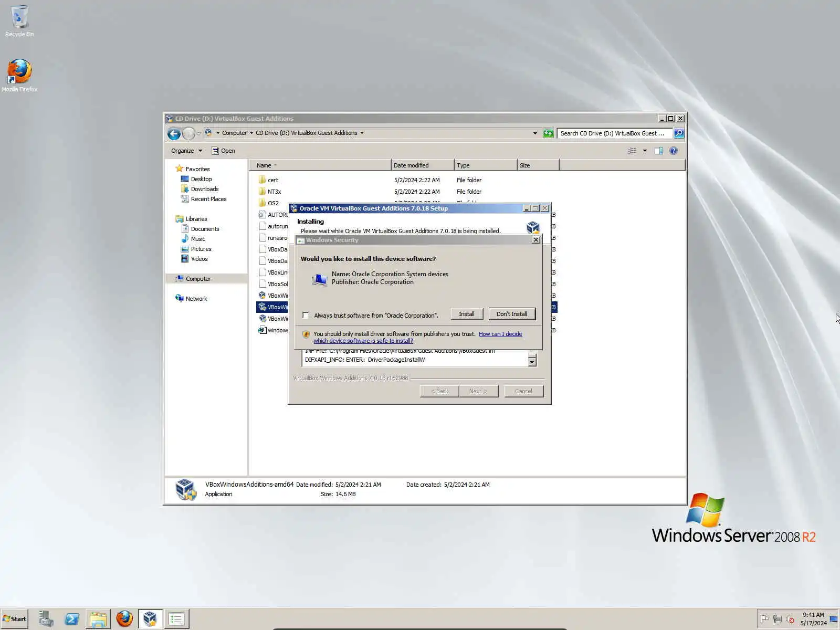Open the Videos library
840x630 pixels.
click(199, 259)
